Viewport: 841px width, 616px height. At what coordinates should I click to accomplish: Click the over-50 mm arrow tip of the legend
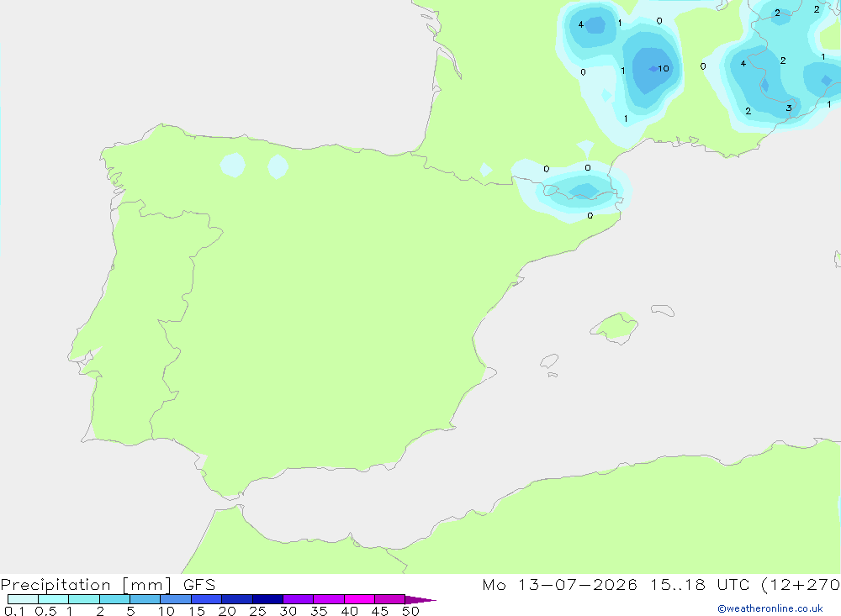click(x=420, y=599)
